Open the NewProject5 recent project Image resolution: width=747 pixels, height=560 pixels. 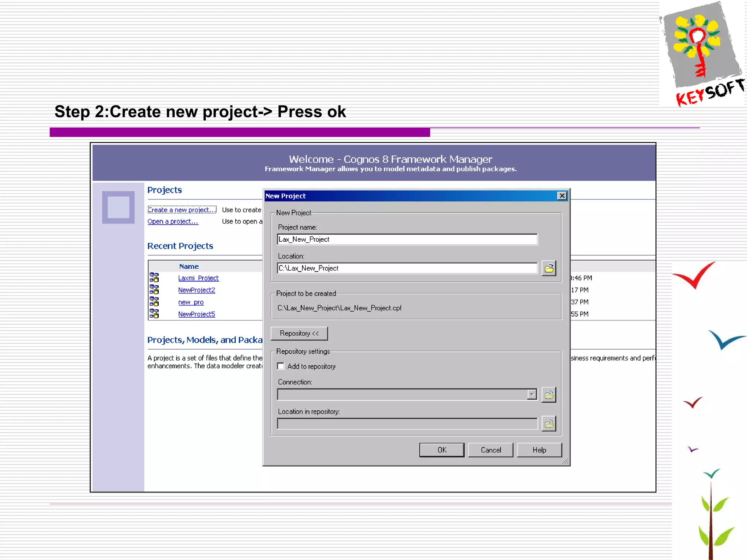[x=197, y=314]
